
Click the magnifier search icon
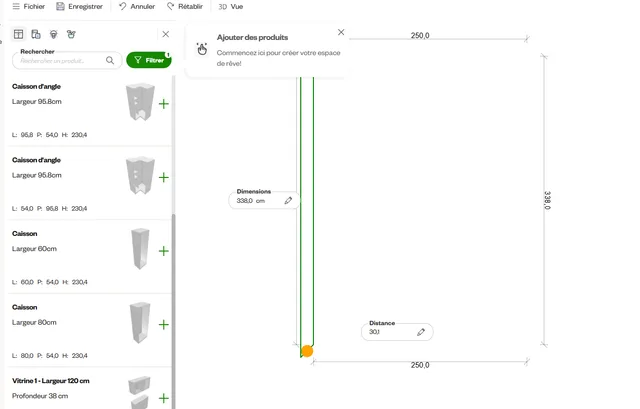click(x=110, y=60)
